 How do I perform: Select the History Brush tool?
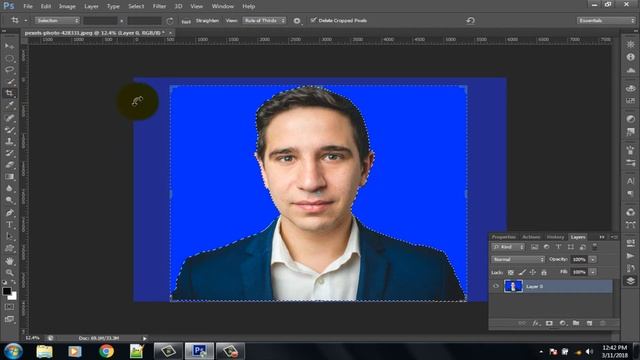point(9,153)
